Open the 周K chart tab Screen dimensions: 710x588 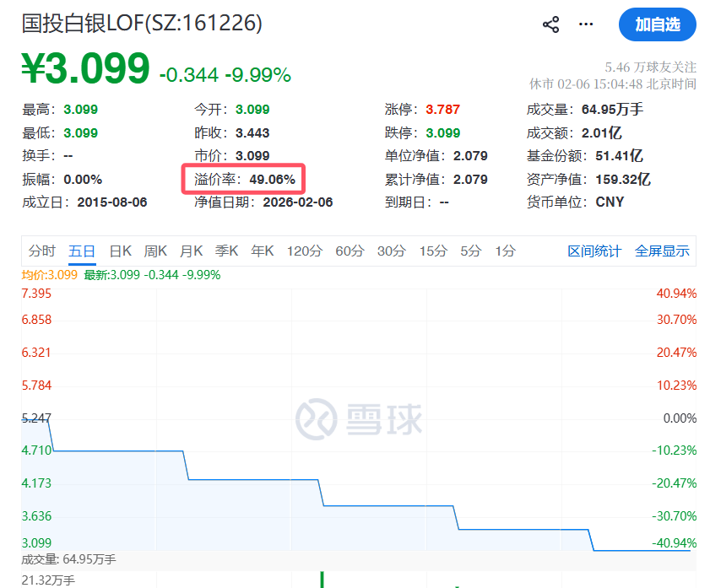156,251
